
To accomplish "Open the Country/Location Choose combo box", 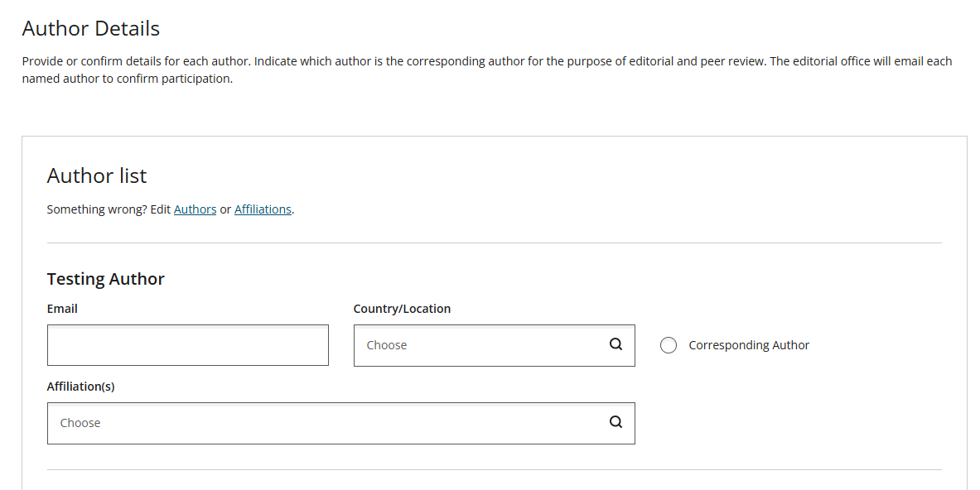I will click(x=495, y=345).
